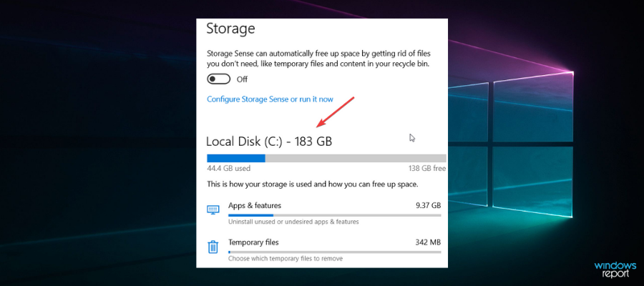Viewport: 644px width, 286px height.
Task: Click 'Uninstall unused or undesired apps & features' text
Action: click(x=293, y=222)
